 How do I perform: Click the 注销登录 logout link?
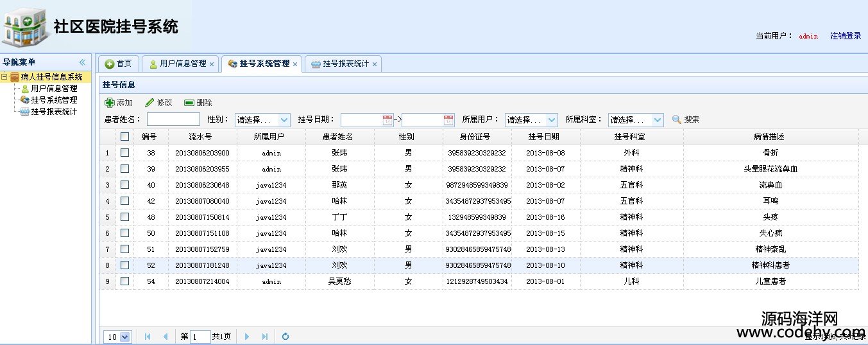click(846, 36)
